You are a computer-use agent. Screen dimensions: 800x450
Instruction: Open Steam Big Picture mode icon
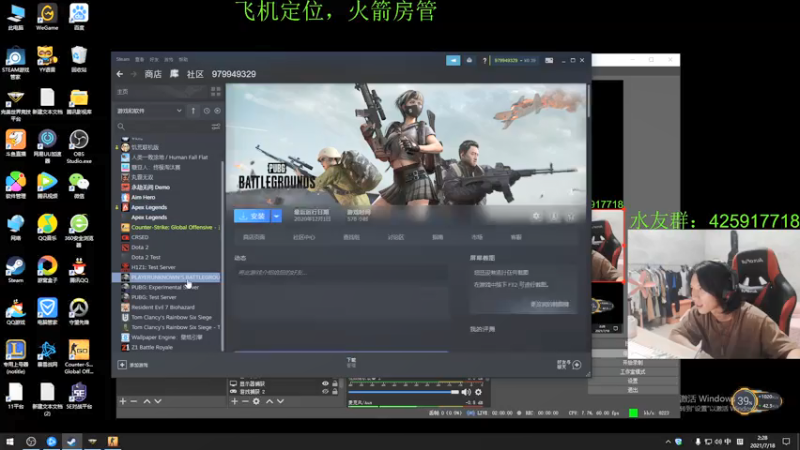coord(549,60)
